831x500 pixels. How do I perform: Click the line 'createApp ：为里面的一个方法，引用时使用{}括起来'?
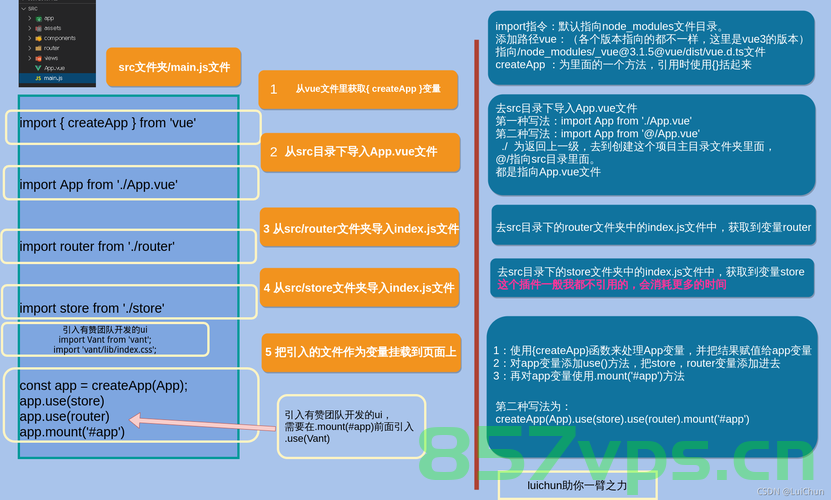point(623,65)
